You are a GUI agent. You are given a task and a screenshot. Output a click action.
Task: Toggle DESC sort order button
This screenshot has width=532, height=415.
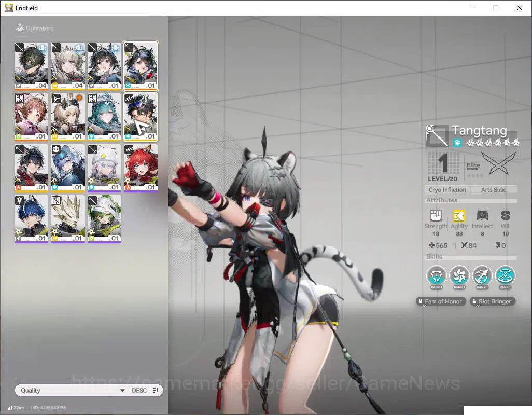[145, 390]
